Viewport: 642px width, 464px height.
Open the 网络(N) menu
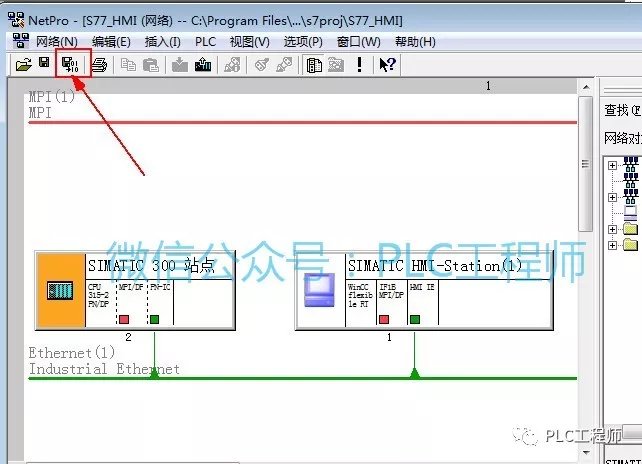[x=56, y=41]
